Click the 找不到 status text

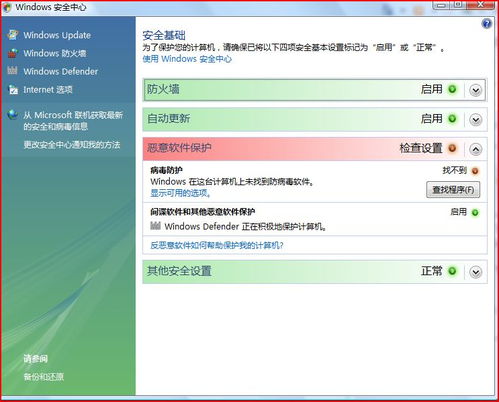tap(455, 171)
